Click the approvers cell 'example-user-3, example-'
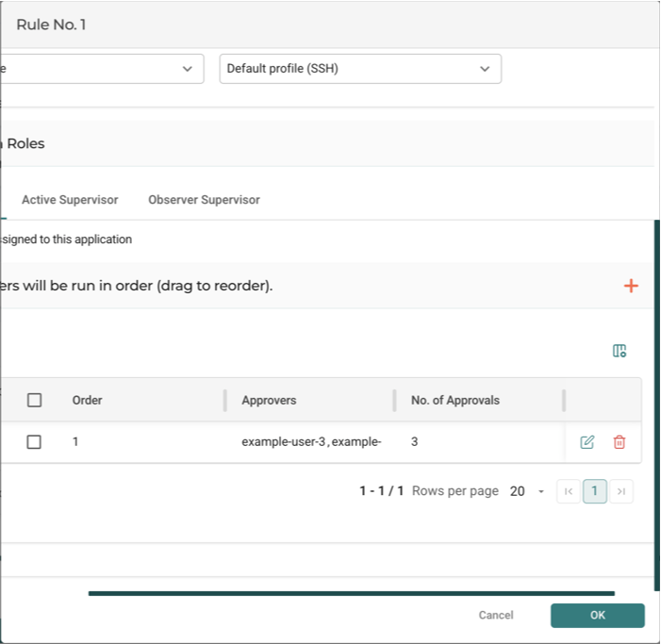This screenshot has width=661, height=644. [x=311, y=441]
